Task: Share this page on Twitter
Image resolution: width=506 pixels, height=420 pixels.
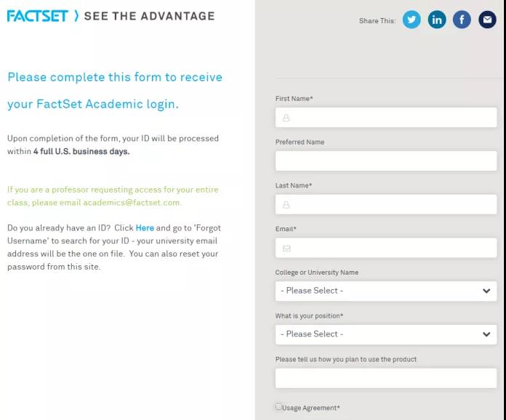Action: pyautogui.click(x=411, y=20)
